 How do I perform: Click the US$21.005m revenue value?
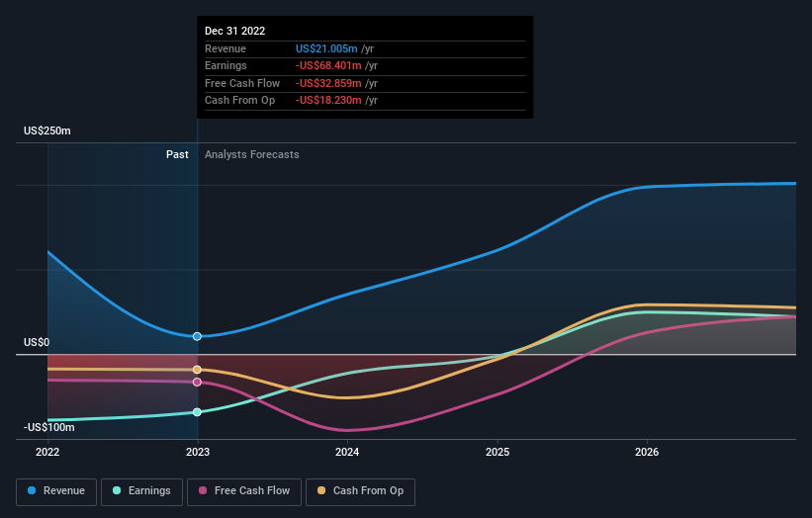326,48
